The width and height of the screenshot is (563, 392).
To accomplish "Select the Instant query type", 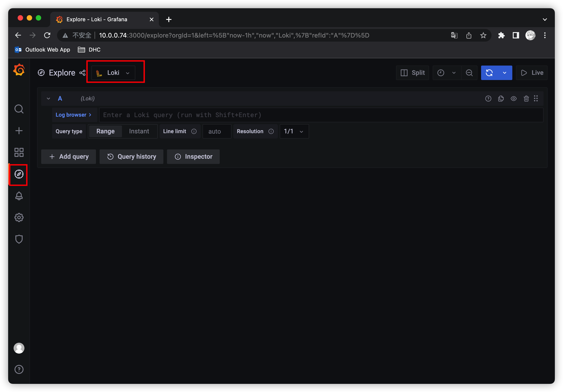I will tap(139, 131).
